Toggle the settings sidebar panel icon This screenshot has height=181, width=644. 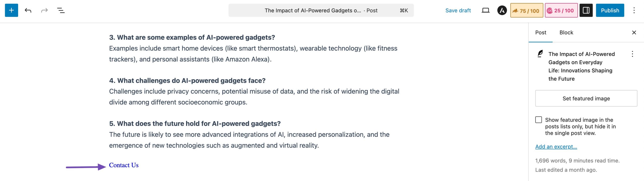[586, 10]
